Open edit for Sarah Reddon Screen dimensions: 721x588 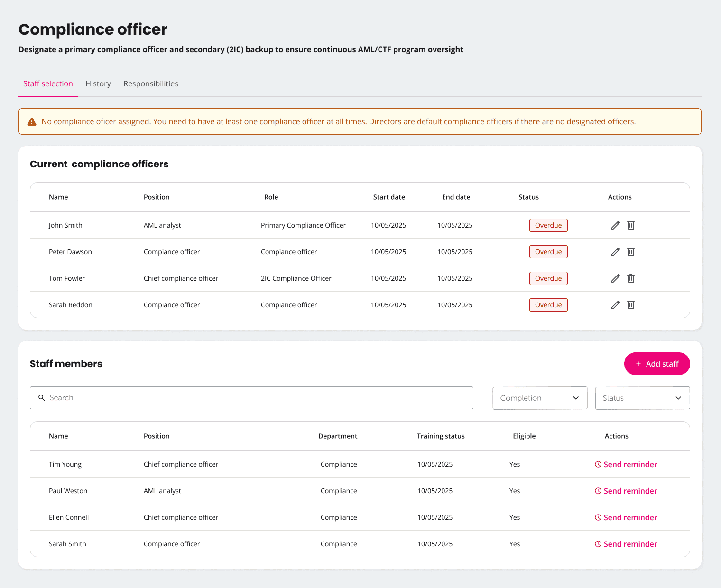[x=615, y=305]
